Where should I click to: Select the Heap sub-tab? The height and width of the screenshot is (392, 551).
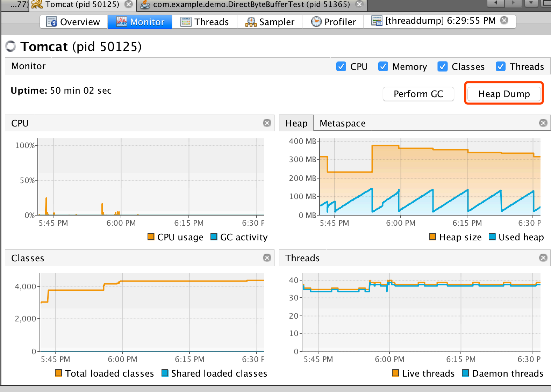click(296, 123)
